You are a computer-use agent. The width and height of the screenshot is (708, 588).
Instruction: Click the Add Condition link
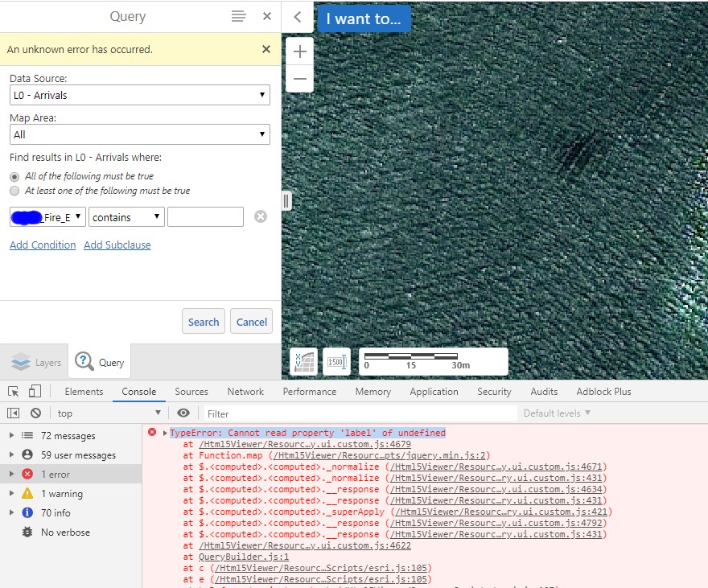click(43, 245)
